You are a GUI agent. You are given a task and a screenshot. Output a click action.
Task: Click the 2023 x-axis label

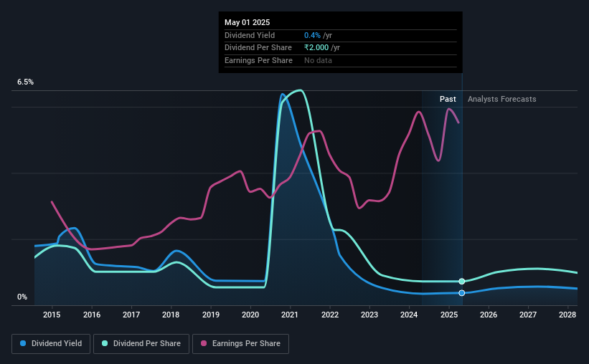coord(369,315)
